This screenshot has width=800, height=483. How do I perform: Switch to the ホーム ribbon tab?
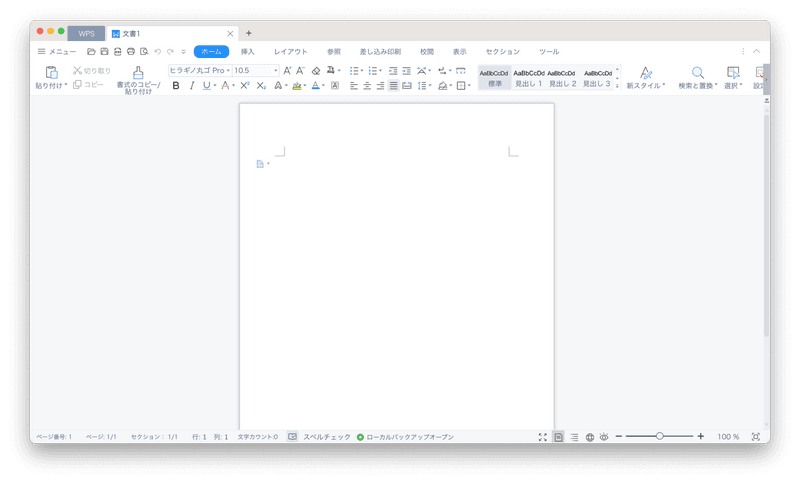(211, 52)
